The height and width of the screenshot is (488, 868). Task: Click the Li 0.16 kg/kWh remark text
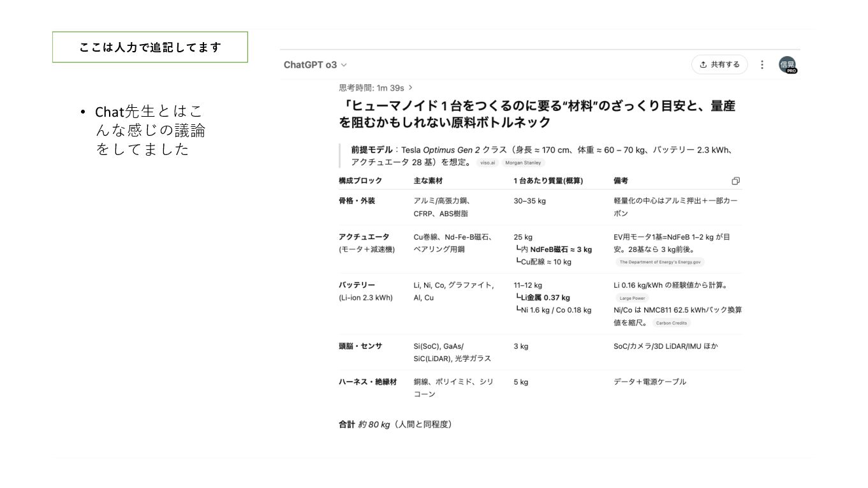670,285
